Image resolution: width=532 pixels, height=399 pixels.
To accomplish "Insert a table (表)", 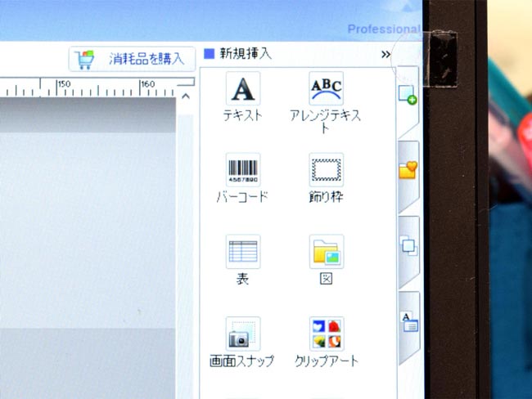I will pyautogui.click(x=243, y=252).
